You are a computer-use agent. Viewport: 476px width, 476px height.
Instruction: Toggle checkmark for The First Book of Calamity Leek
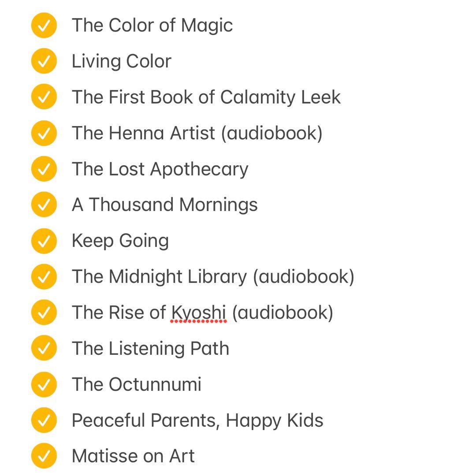[x=44, y=97]
